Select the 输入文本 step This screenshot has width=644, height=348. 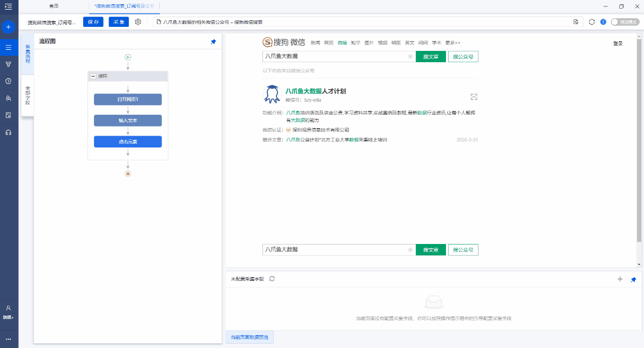128,121
